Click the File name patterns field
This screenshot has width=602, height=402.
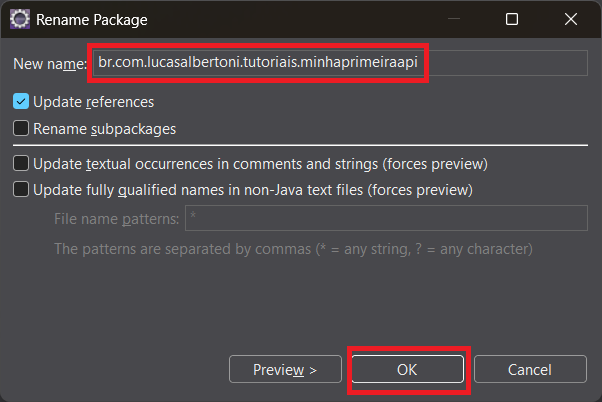tap(385, 218)
